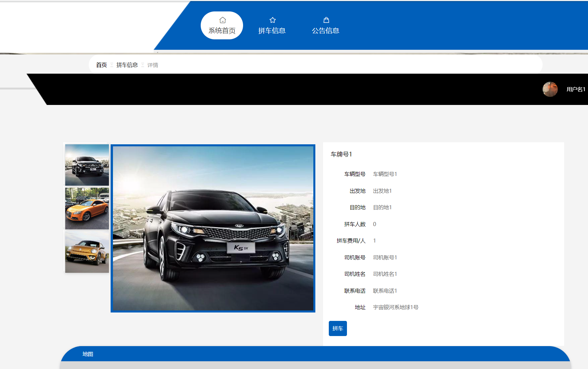The width and height of the screenshot is (588, 369).
Task: Open the user avatar image next to 用户名1
Action: [x=550, y=89]
